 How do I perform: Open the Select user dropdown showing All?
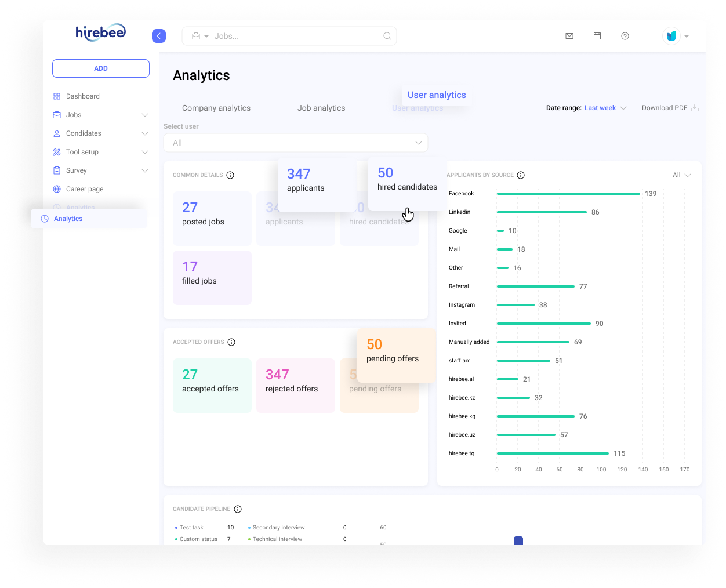click(296, 142)
